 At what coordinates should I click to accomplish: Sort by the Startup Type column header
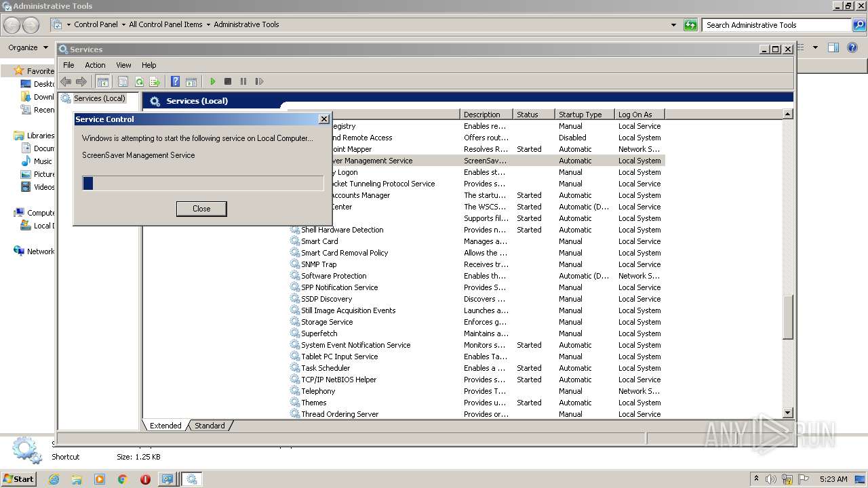tap(585, 115)
